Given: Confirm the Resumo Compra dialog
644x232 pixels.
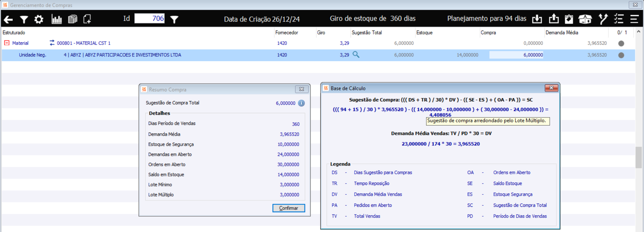Looking at the screenshot, I should point(288,208).
